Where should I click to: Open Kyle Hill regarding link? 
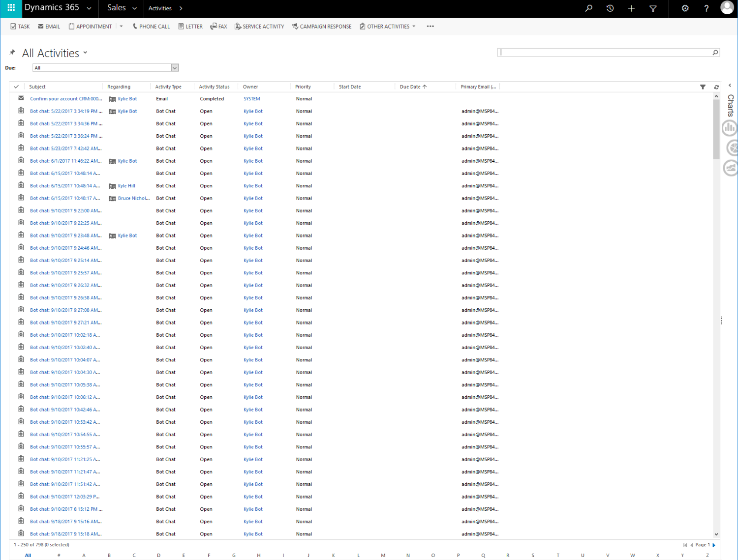tap(126, 186)
